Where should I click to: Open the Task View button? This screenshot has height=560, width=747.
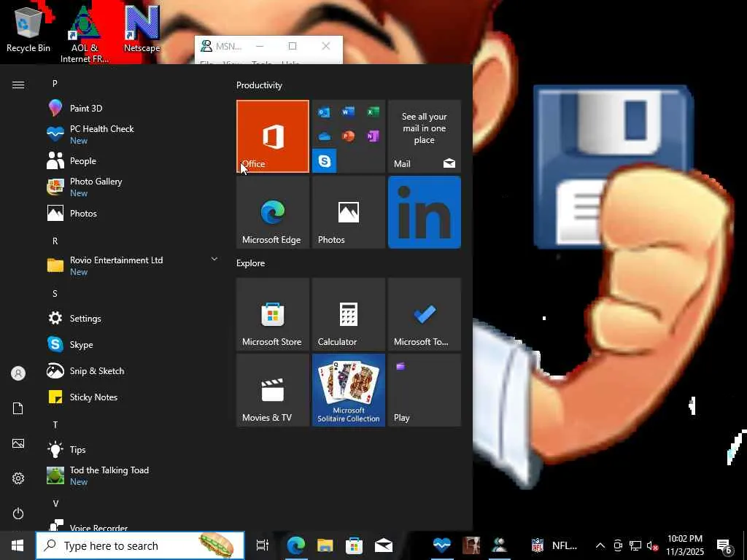263,545
